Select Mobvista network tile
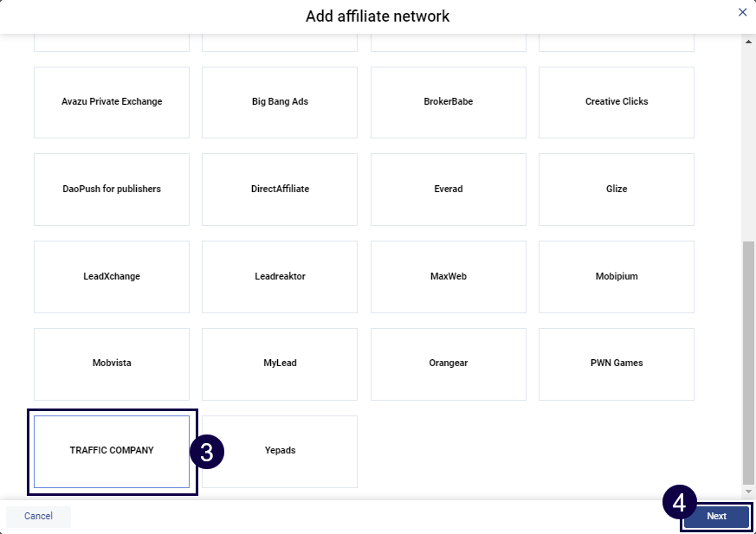This screenshot has width=756, height=534. (x=112, y=364)
